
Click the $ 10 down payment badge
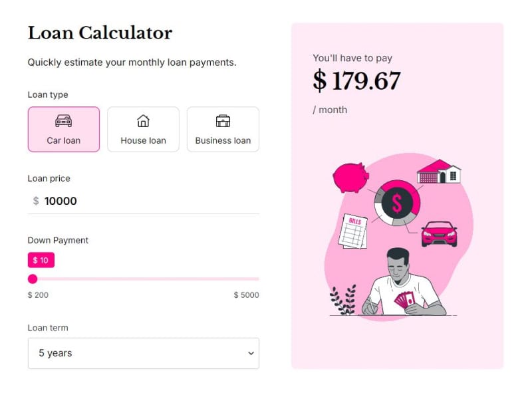click(x=41, y=260)
